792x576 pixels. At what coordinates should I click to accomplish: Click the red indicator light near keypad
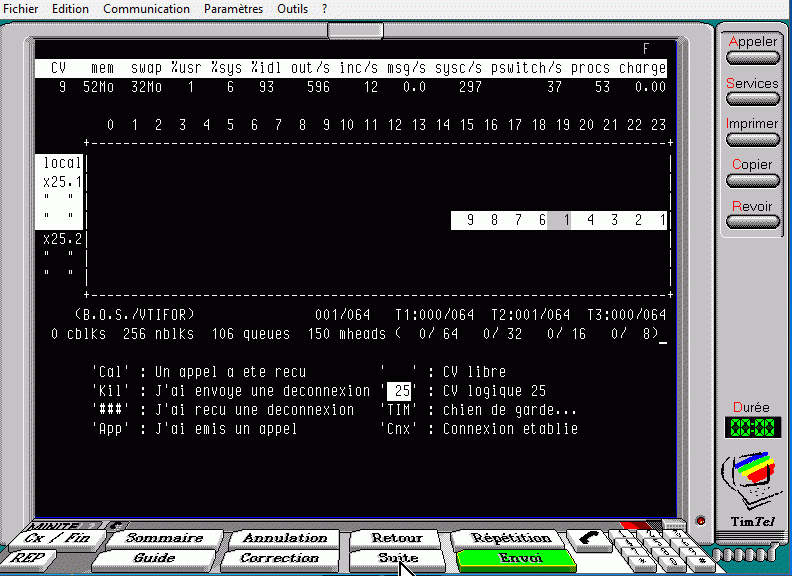coord(699,520)
